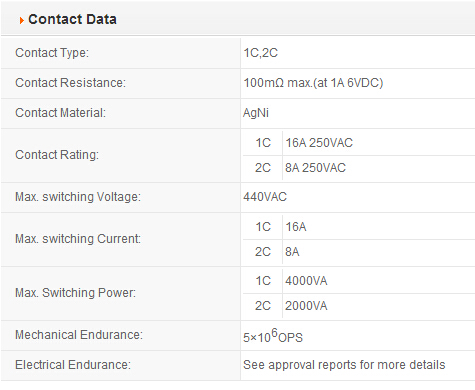Image resolution: width=475 pixels, height=390 pixels.
Task: Click the Max. switching Current label
Action: [78, 239]
